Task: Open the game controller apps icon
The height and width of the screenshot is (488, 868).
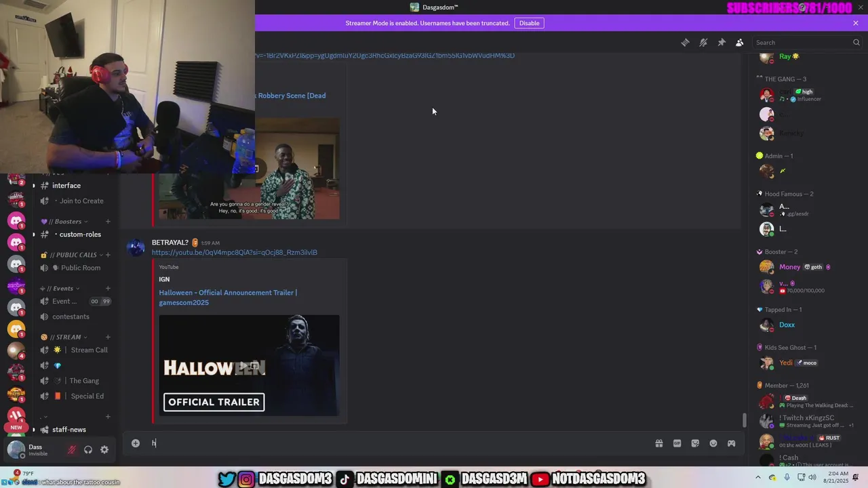Action: pyautogui.click(x=732, y=443)
